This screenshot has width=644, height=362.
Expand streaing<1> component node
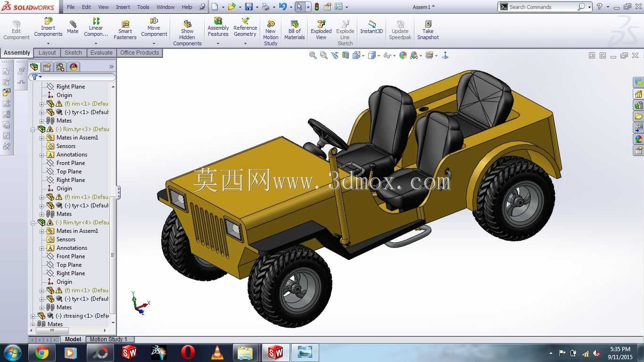point(33,316)
